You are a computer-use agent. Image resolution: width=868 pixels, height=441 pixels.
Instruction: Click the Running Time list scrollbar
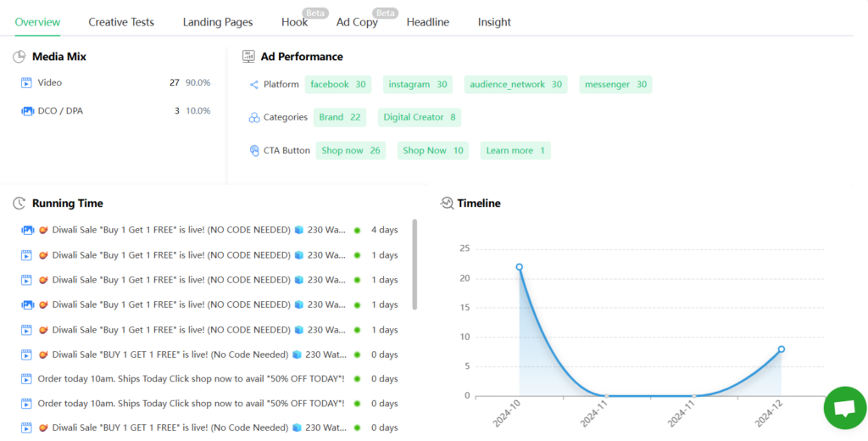pos(415,265)
